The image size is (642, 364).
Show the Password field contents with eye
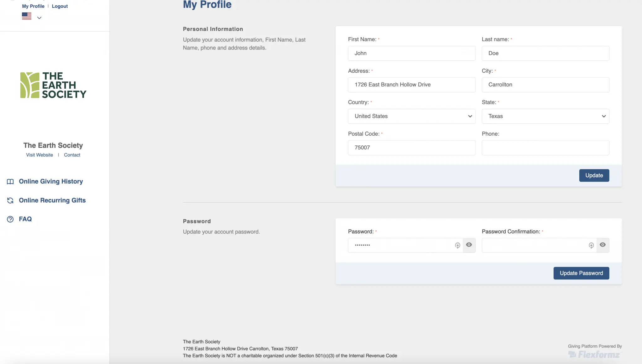[x=469, y=245]
